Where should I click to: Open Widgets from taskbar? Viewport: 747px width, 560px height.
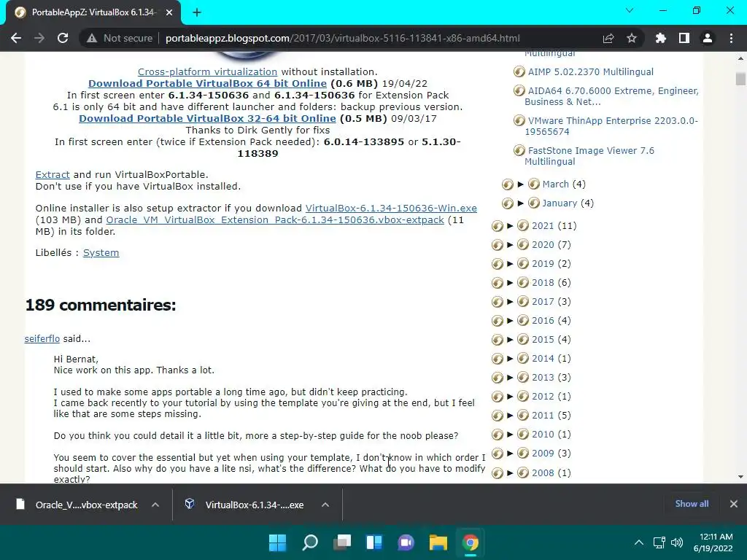coord(374,542)
